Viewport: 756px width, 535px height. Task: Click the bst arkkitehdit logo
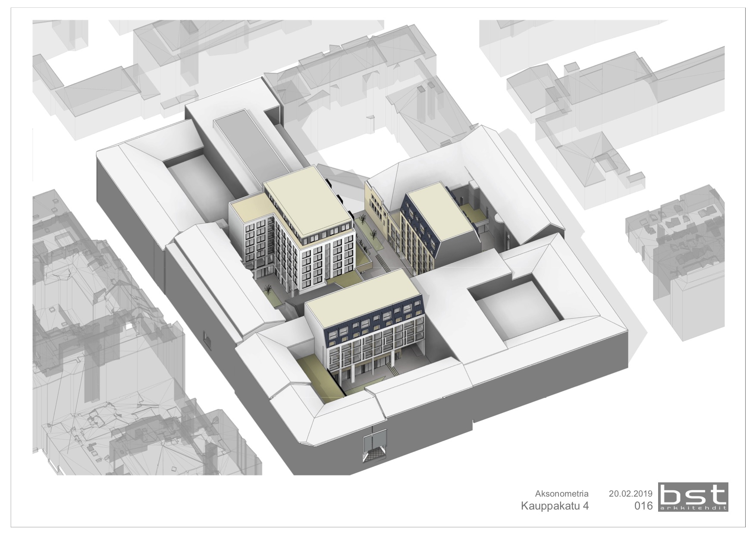click(x=693, y=497)
